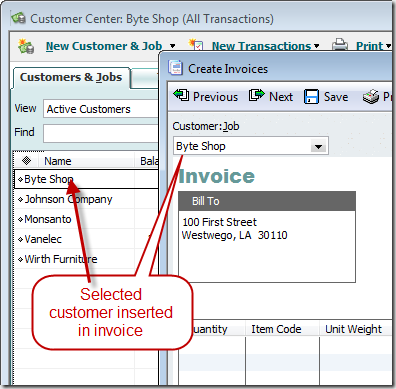Switch to the Customers & Jobs tab

click(x=71, y=77)
